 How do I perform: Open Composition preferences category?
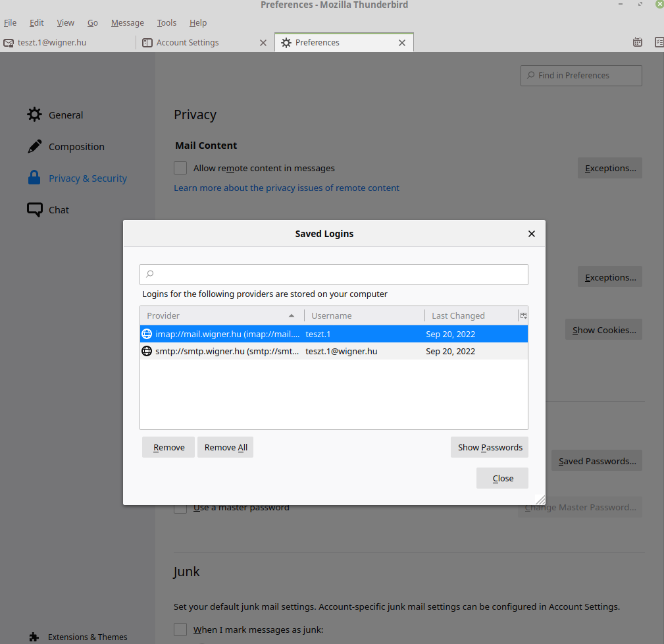click(76, 147)
